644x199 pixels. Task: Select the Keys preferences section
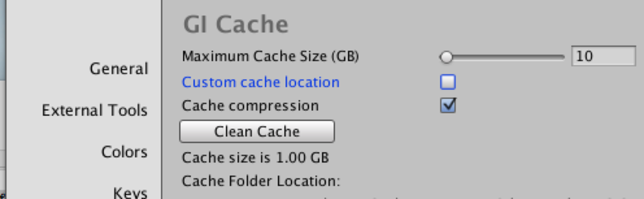pos(130,193)
